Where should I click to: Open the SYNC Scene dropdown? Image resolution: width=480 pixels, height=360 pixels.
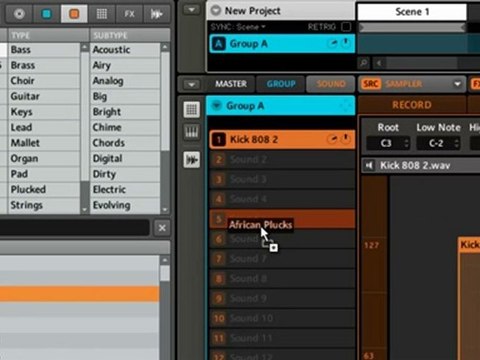coord(238,27)
